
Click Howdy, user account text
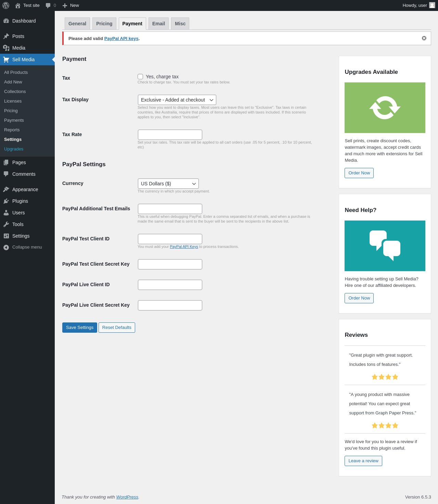click(415, 5)
